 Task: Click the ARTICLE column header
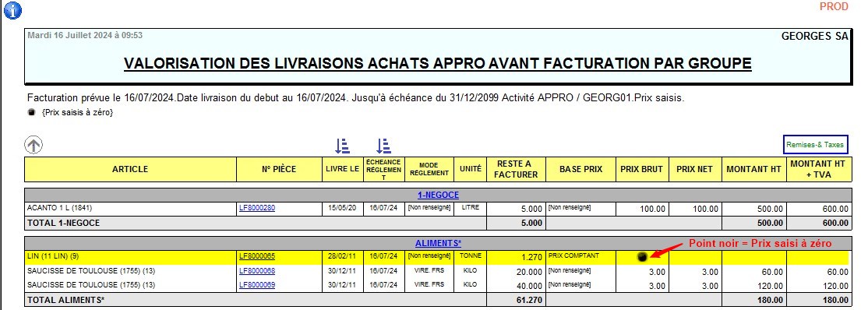[x=130, y=169]
